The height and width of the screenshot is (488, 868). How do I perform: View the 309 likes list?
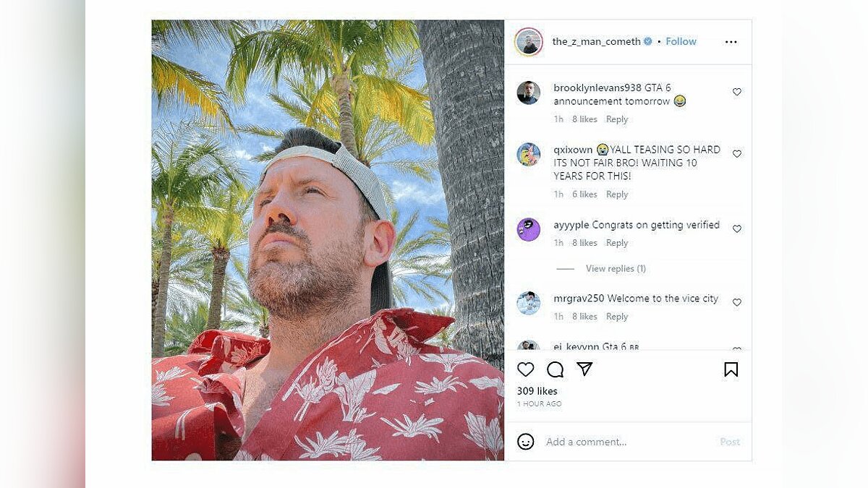click(537, 391)
